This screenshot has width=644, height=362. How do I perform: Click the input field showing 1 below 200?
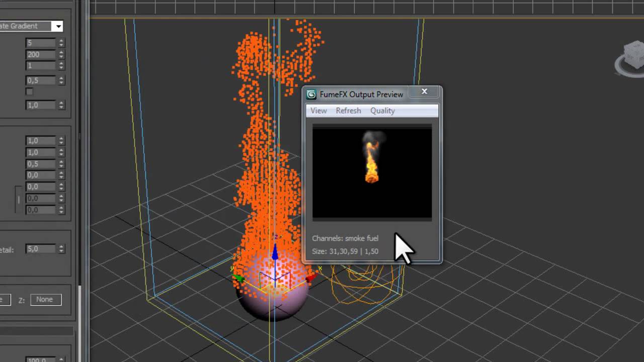click(x=41, y=66)
